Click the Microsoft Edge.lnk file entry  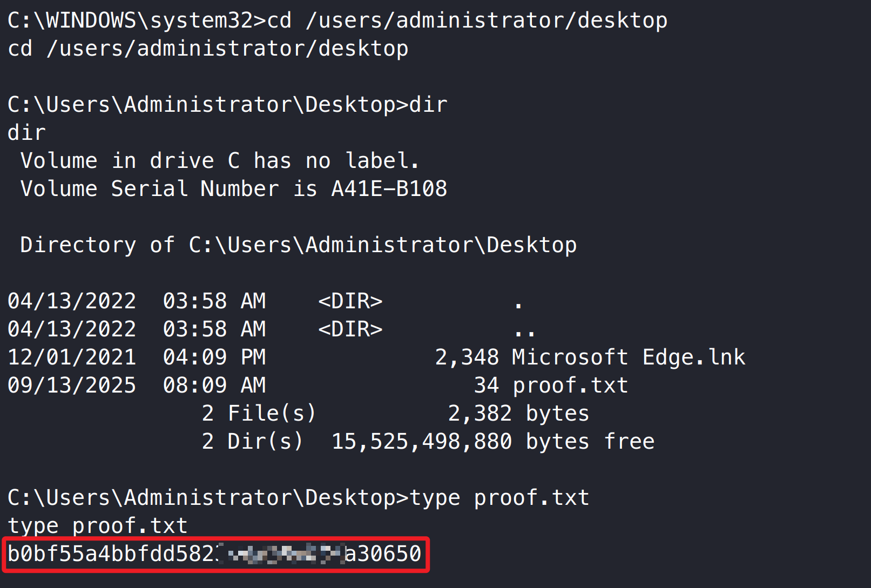click(628, 357)
